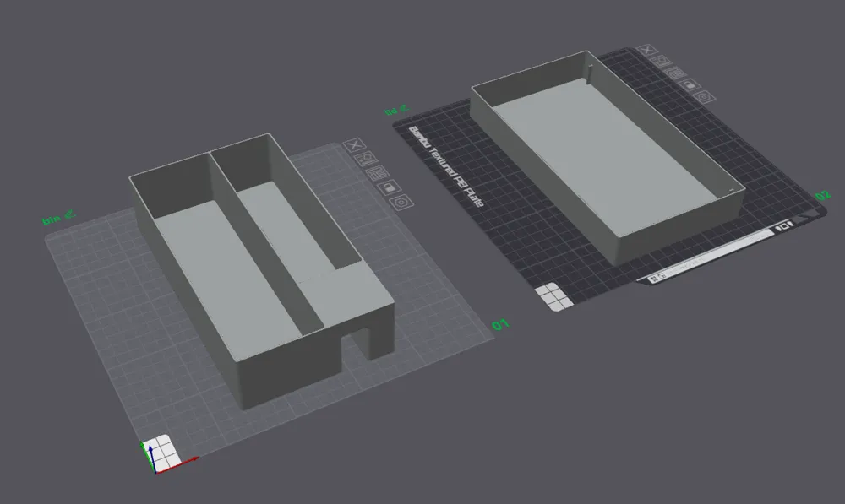
Task: Click the 'bin' plate name text
Action: point(52,219)
